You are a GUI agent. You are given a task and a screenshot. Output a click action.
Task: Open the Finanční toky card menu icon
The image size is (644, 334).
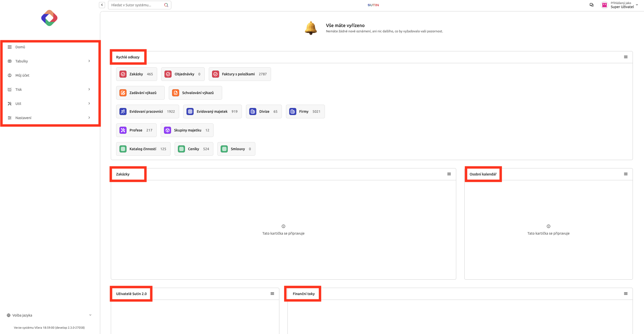(x=626, y=294)
